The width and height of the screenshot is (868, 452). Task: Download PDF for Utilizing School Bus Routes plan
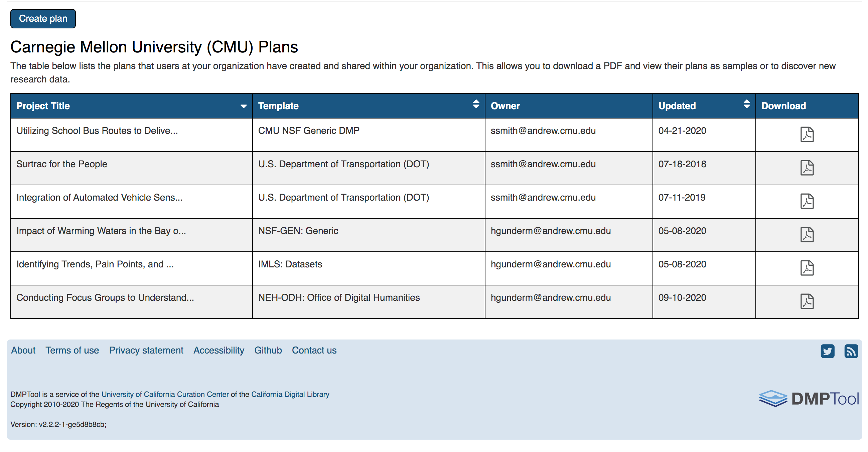tap(807, 134)
